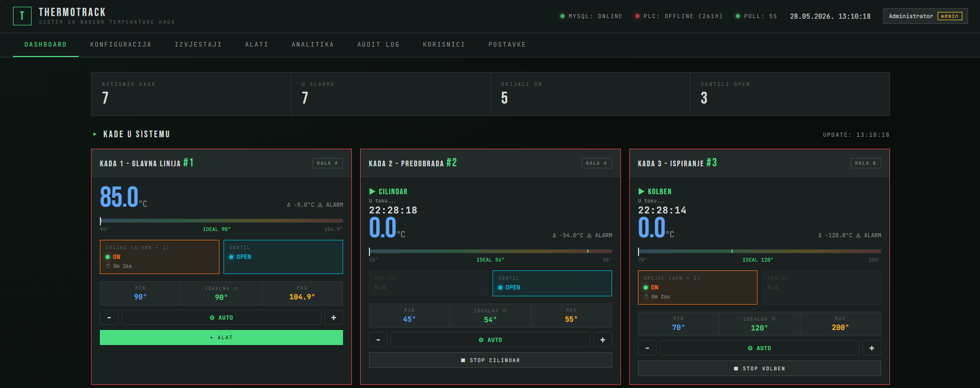Switch to the KONFIGURACIJA tab
The height and width of the screenshot is (388, 980).
tap(121, 45)
